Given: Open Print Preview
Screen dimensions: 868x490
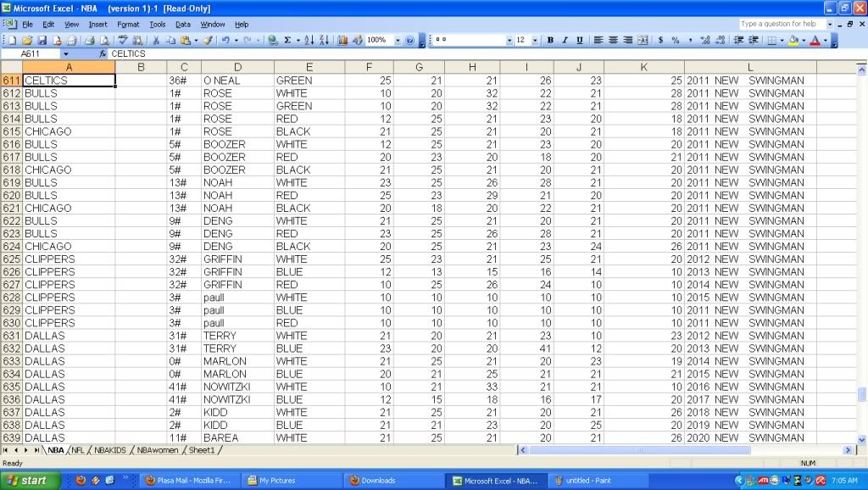Looking at the screenshot, I should (x=103, y=41).
